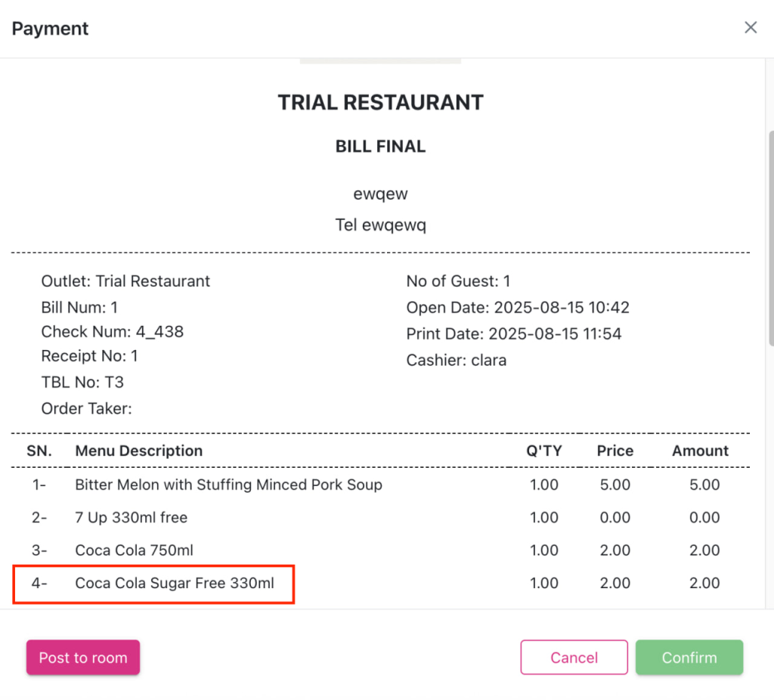Click the Q'TY column header
Image resolution: width=774 pixels, height=700 pixels.
point(544,451)
